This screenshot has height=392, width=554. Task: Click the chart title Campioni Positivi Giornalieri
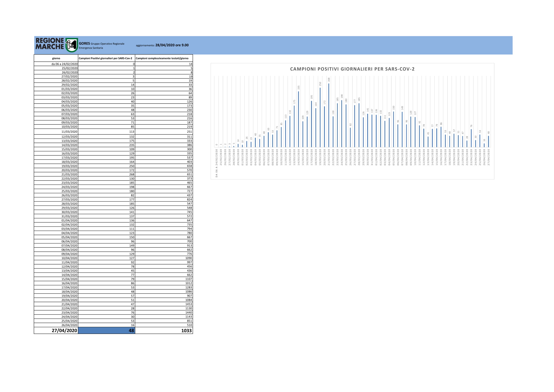coord(352,69)
